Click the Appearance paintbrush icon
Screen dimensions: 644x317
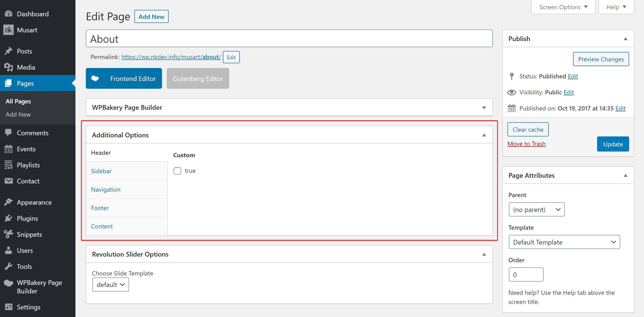(8, 202)
